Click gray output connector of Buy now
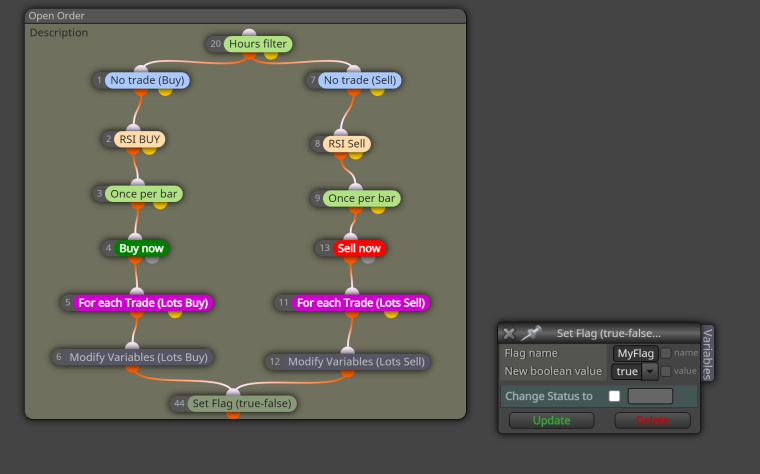 point(152,259)
